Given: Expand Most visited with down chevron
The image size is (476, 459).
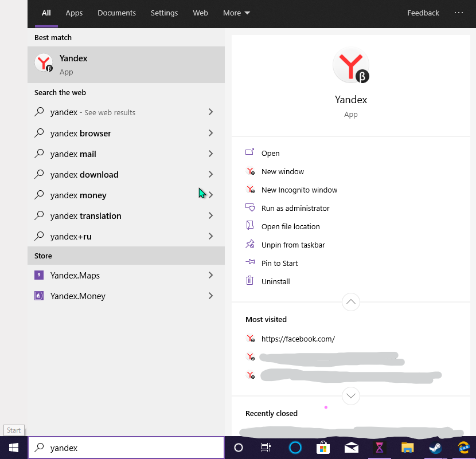Looking at the screenshot, I should (351, 396).
